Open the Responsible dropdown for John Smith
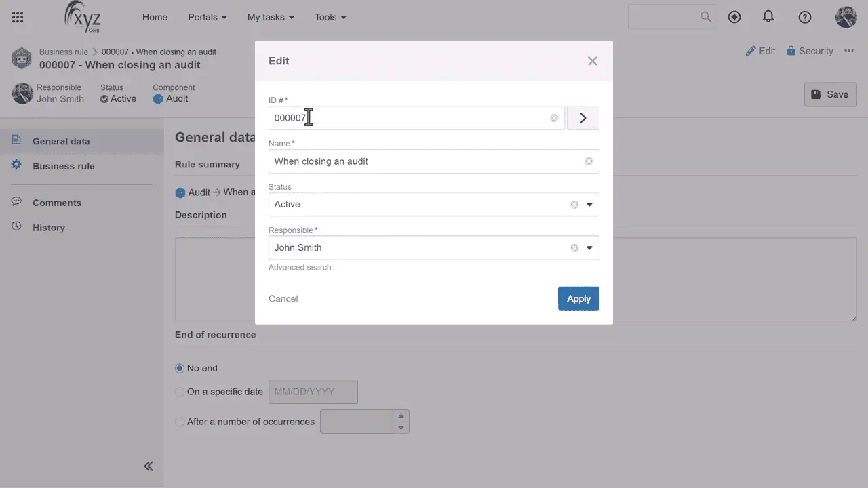Image resolution: width=868 pixels, height=488 pixels. [589, 247]
